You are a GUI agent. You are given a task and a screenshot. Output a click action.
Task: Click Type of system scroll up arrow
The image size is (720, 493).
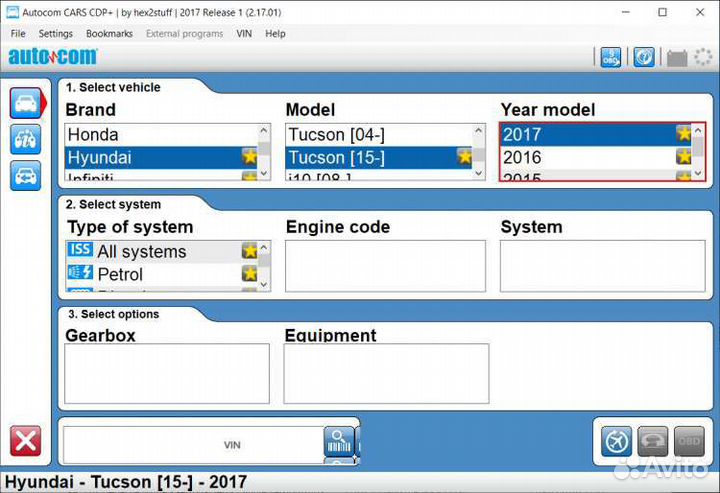(264, 247)
